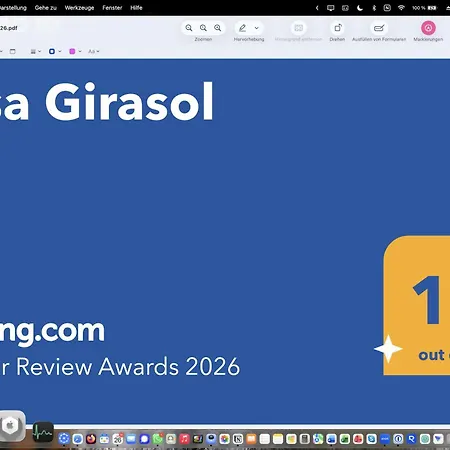Toggle the pink Markierungen toolbar button
The height and width of the screenshot is (450, 450).
428,28
